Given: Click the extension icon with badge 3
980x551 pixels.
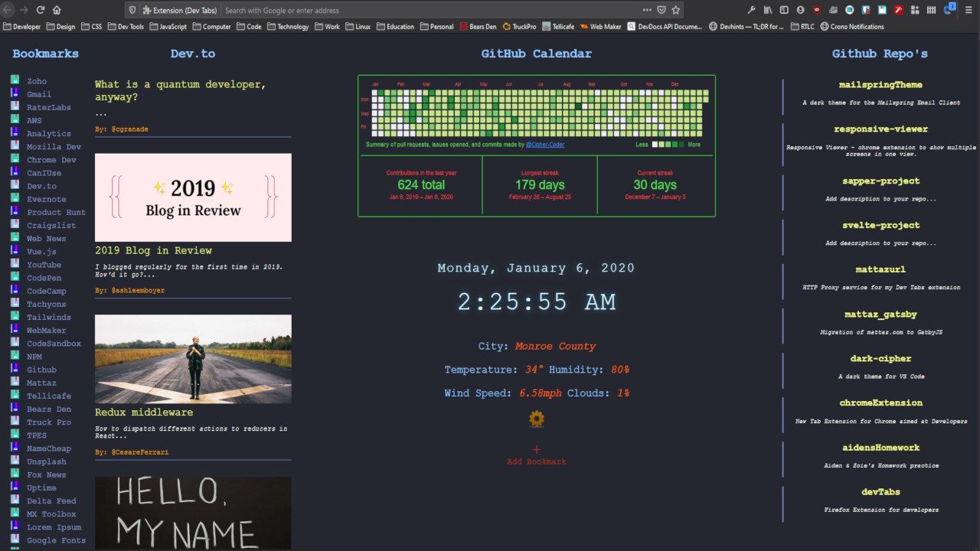Looking at the screenshot, I should pyautogui.click(x=949, y=9).
